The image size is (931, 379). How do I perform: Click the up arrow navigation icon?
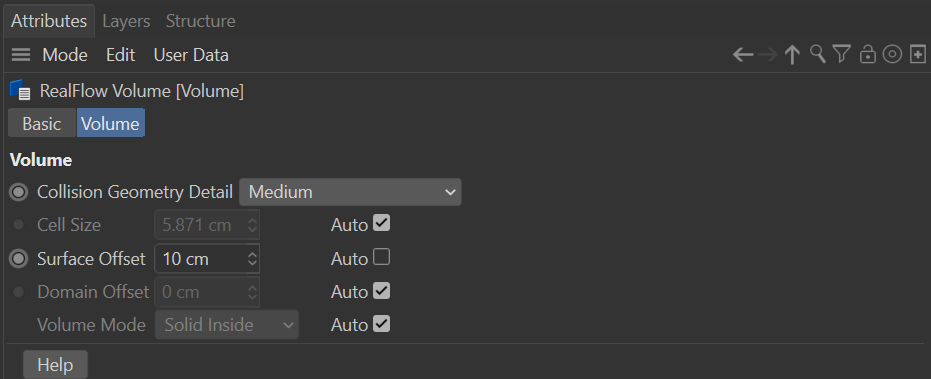click(792, 55)
